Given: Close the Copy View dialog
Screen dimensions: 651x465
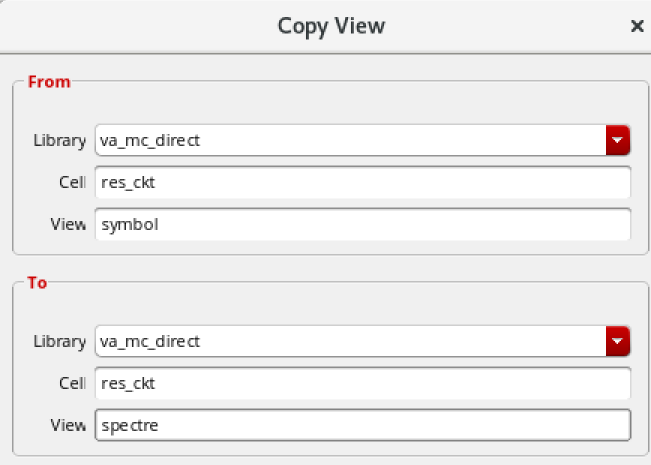Looking at the screenshot, I should [x=637, y=26].
